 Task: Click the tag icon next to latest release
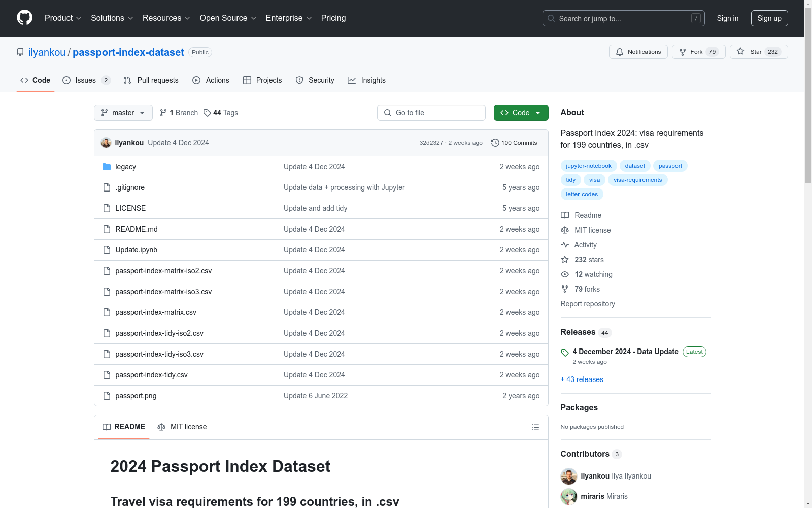(565, 353)
